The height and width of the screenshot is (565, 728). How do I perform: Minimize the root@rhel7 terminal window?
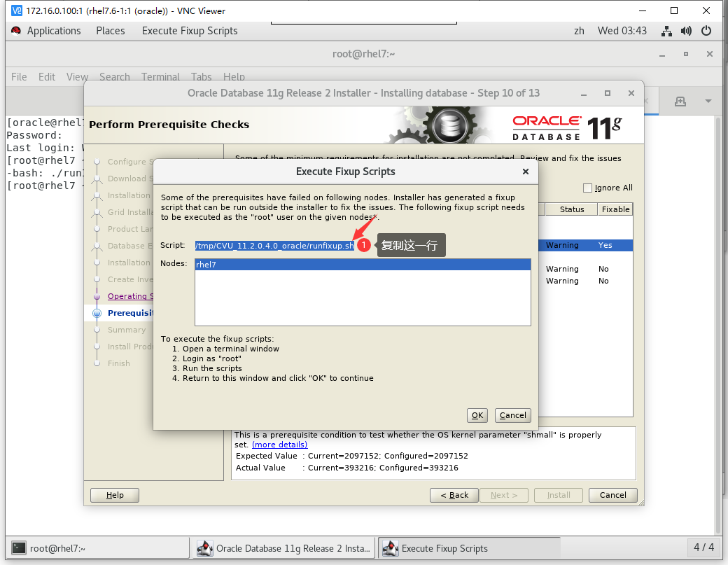[662, 55]
